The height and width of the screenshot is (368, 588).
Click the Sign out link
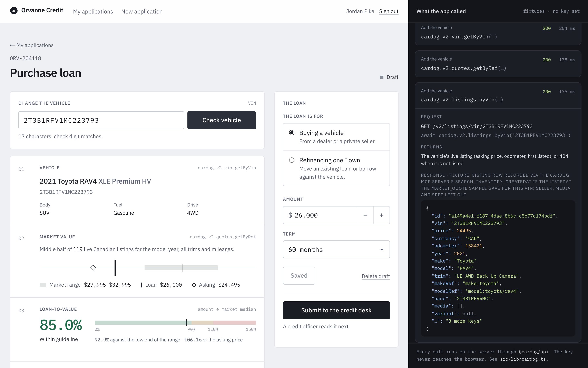click(x=389, y=11)
